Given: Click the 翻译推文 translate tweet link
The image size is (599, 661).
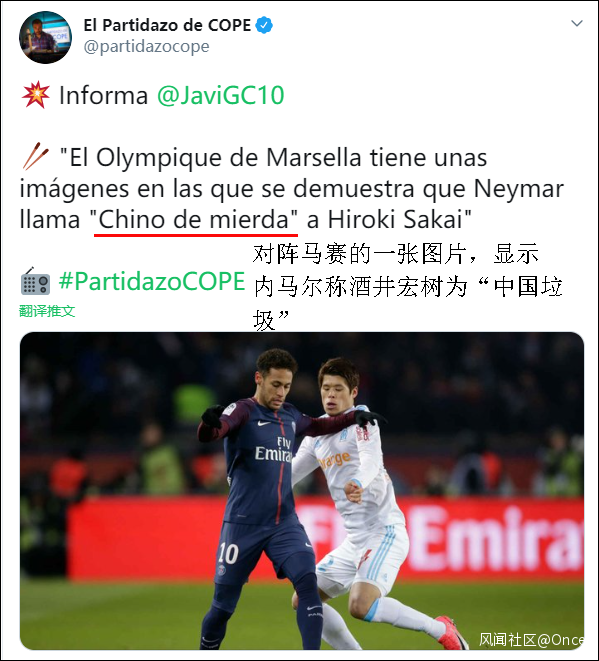Looking at the screenshot, I should (x=47, y=312).
